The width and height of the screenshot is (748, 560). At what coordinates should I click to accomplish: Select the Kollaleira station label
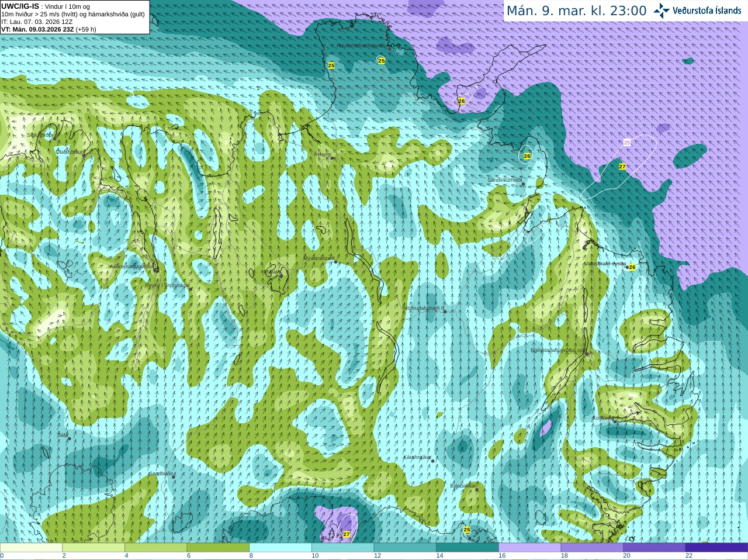coord(603,418)
